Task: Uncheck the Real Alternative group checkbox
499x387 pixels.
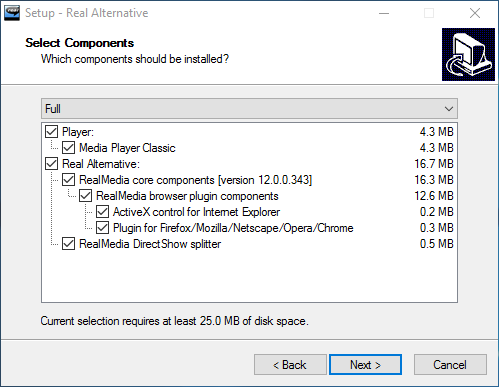Action: (51, 164)
